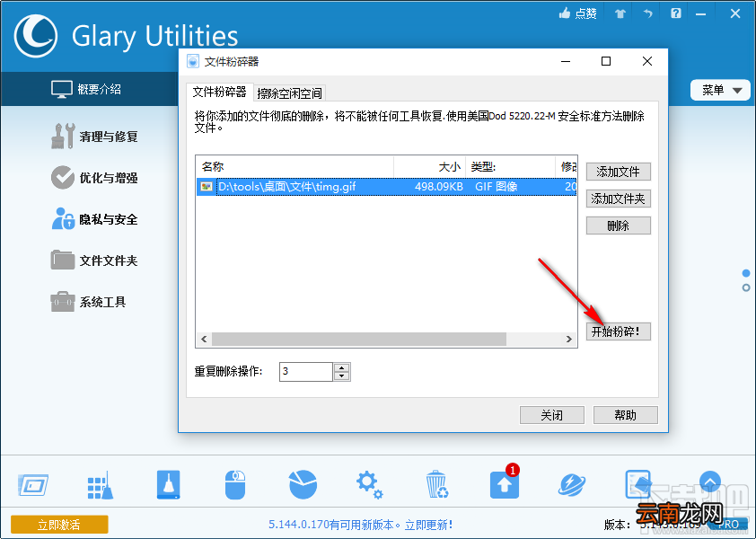Open the planet browser assistant icon
756x539 pixels.
tap(572, 485)
